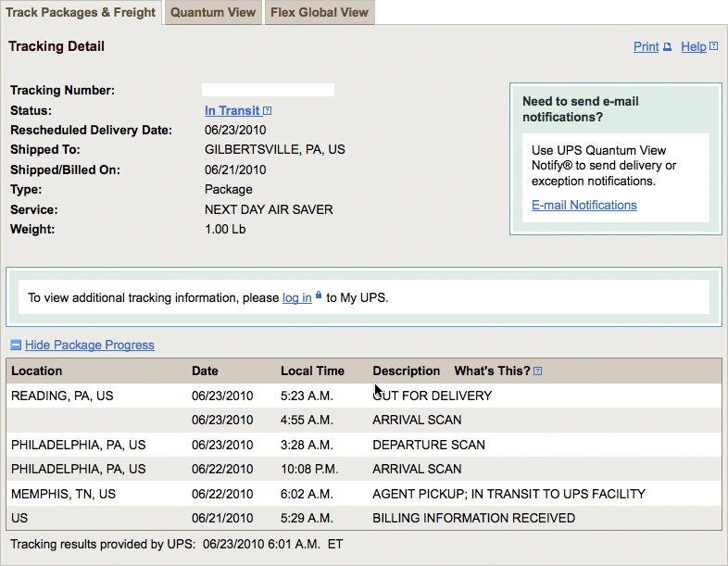Switch to the Quantum View tab

(x=213, y=13)
